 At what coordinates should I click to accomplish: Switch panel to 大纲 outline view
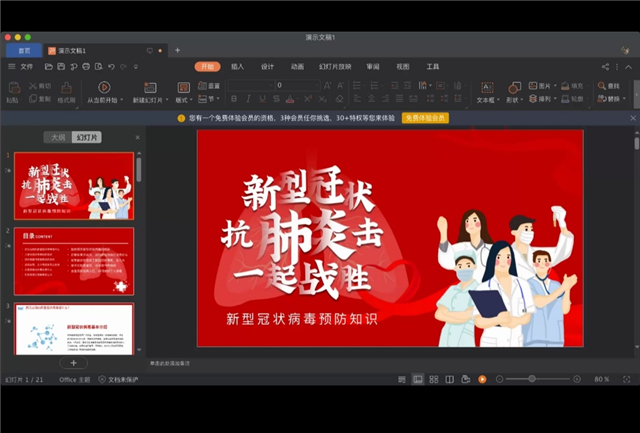click(58, 137)
